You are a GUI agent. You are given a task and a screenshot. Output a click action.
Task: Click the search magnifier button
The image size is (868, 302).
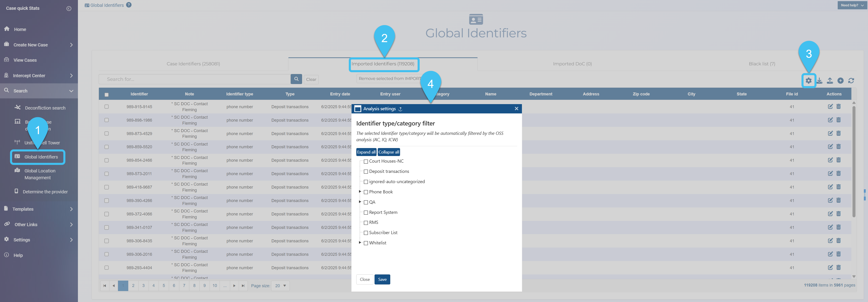(296, 79)
